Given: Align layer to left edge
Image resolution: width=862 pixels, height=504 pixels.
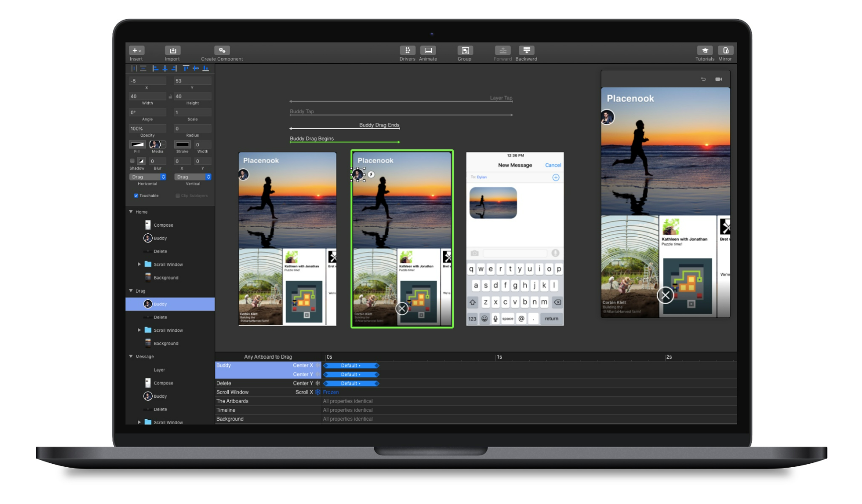Looking at the screenshot, I should 155,68.
